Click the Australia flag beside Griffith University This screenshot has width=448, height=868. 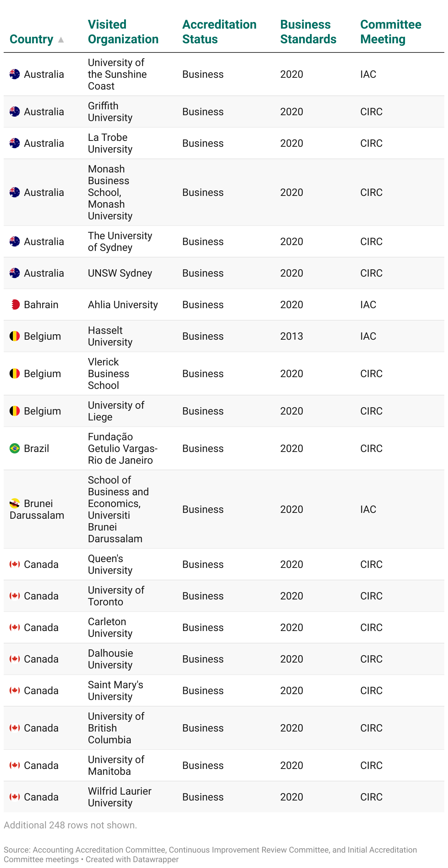click(x=15, y=112)
